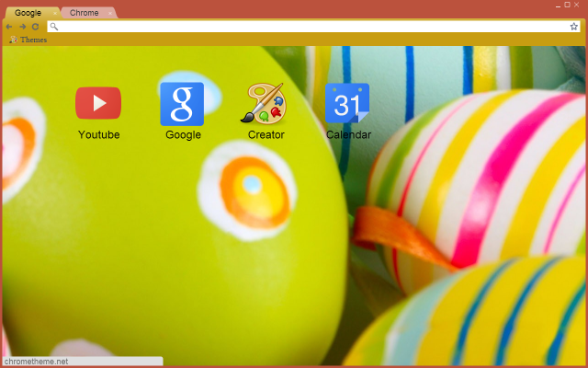Open the Youtube shortcut icon

(x=98, y=103)
